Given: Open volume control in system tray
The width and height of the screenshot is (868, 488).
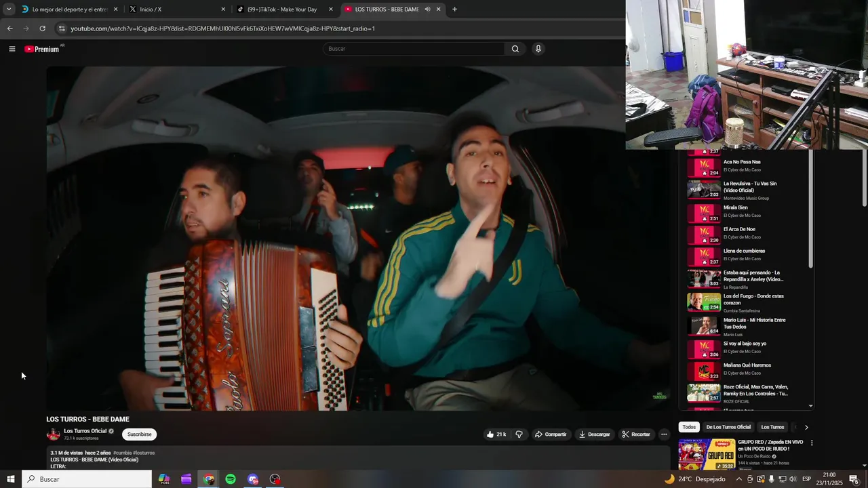Looking at the screenshot, I should point(793,479).
